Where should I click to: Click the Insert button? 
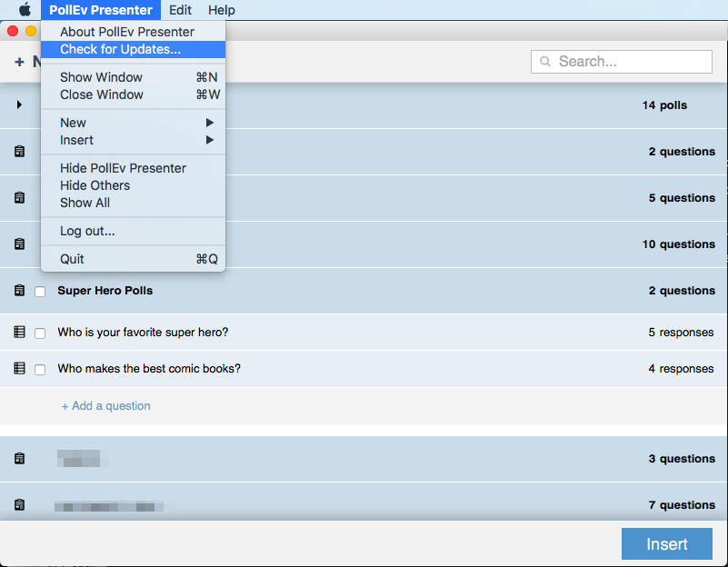pos(667,543)
